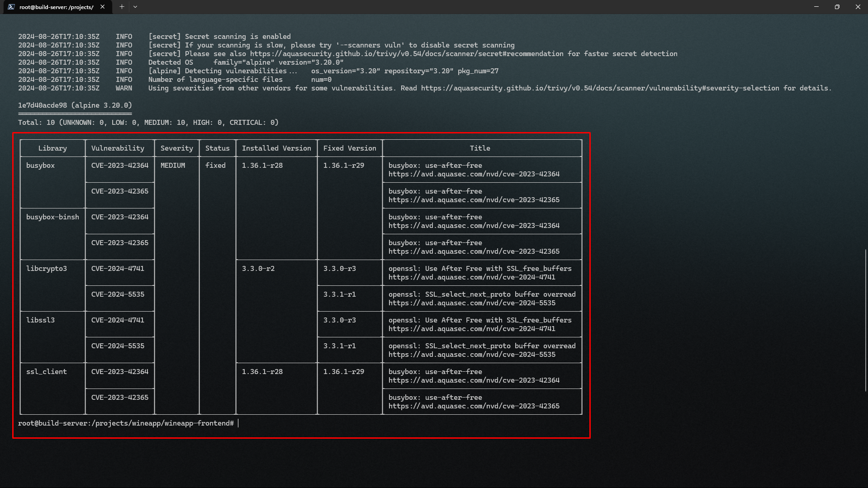Open a new tab with the plus button
This screenshot has width=868, height=488.
(122, 7)
